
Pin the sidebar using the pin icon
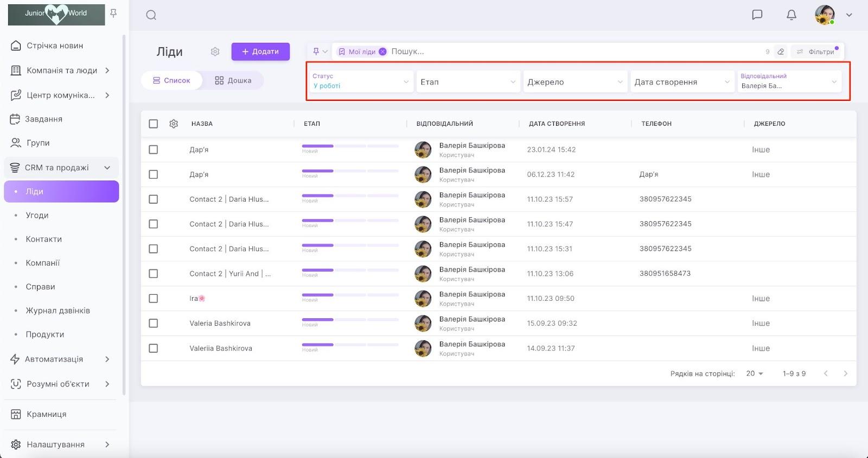click(x=113, y=13)
